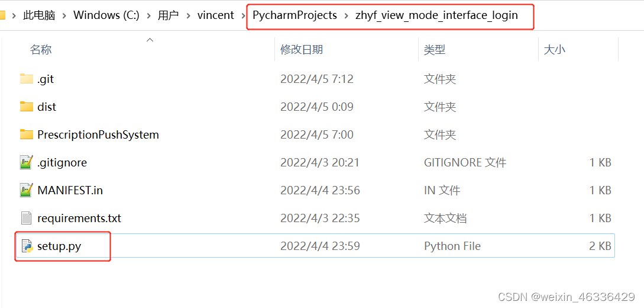Image resolution: width=644 pixels, height=308 pixels.
Task: Click 1 KB size of requirements.txt
Action: (600, 219)
